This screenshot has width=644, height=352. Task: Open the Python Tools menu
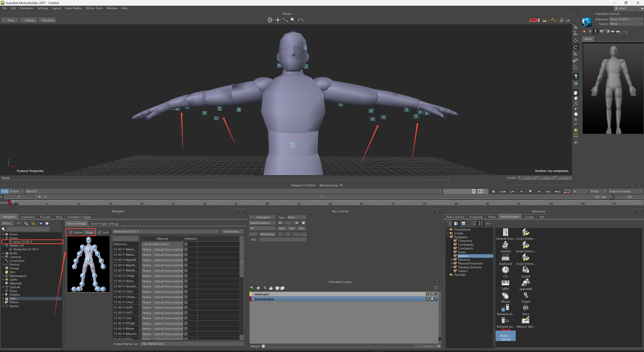tap(94, 8)
